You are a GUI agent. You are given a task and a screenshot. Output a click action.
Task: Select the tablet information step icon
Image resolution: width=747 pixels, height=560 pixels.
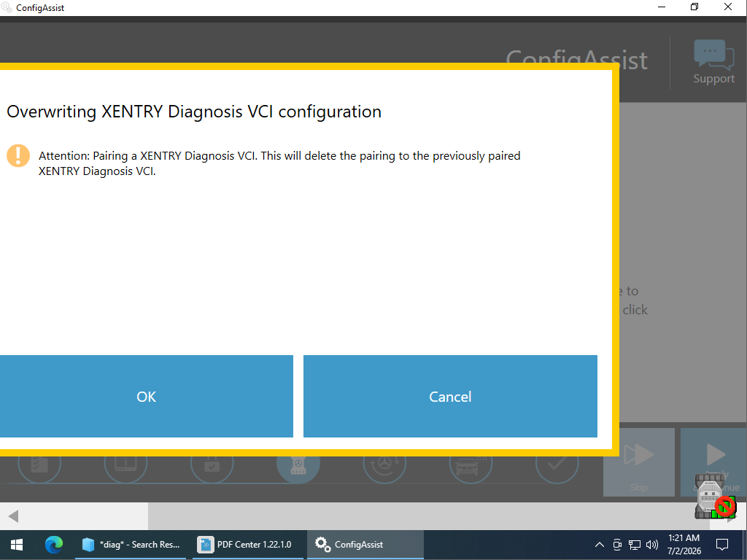125,463
